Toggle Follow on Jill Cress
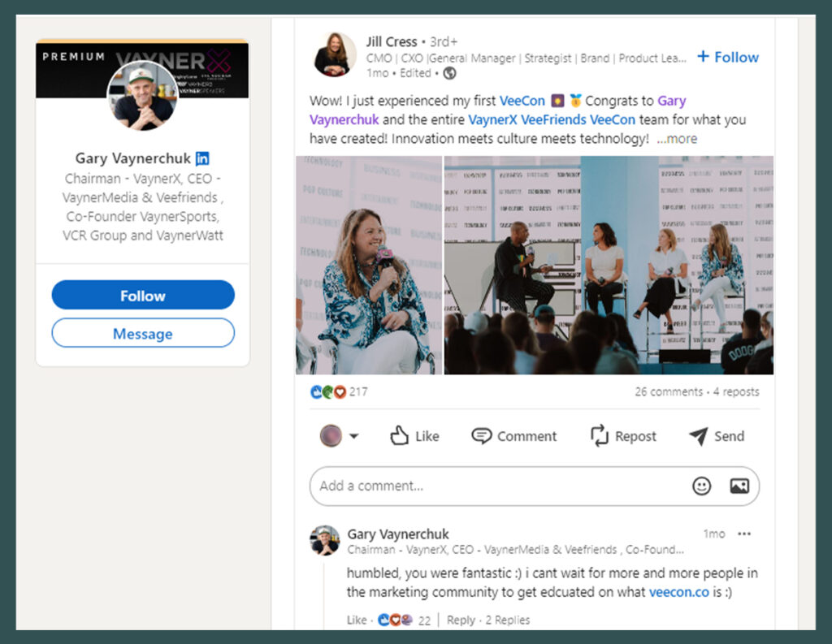Screen dimensions: 832x644 pyautogui.click(x=727, y=57)
